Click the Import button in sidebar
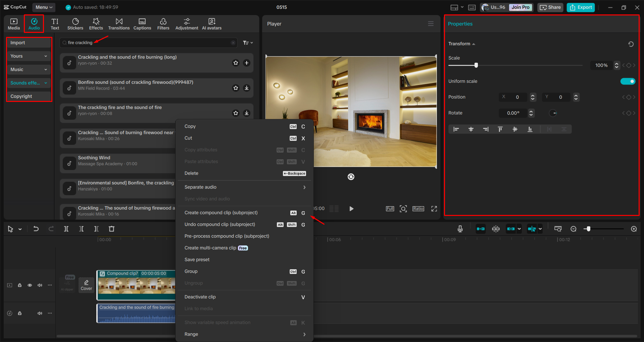The height and width of the screenshot is (342, 644). coord(29,43)
